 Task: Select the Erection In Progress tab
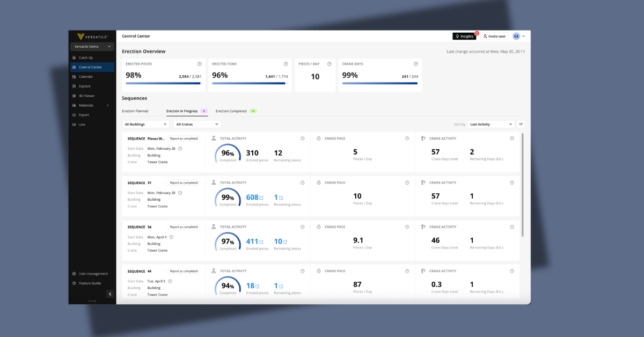click(187, 111)
